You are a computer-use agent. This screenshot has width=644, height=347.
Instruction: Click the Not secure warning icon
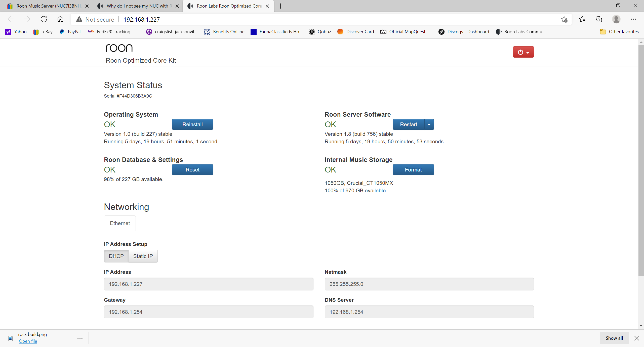(x=79, y=19)
